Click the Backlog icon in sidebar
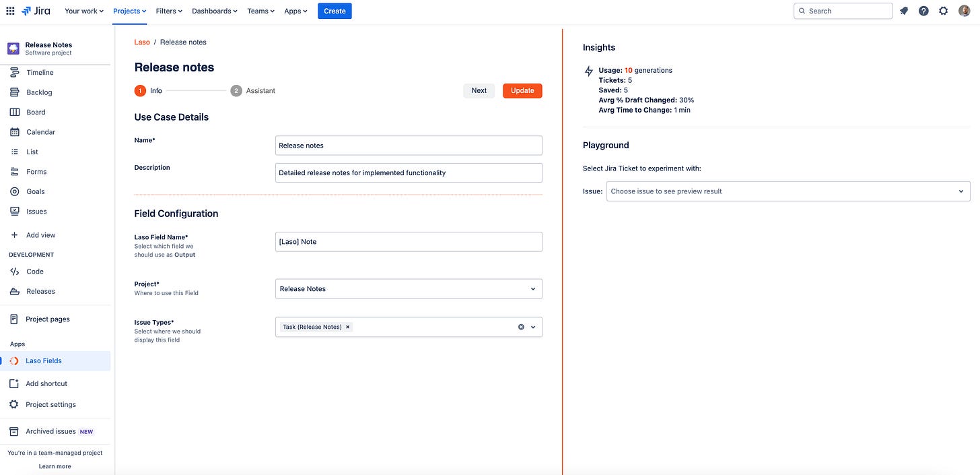 tap(14, 92)
